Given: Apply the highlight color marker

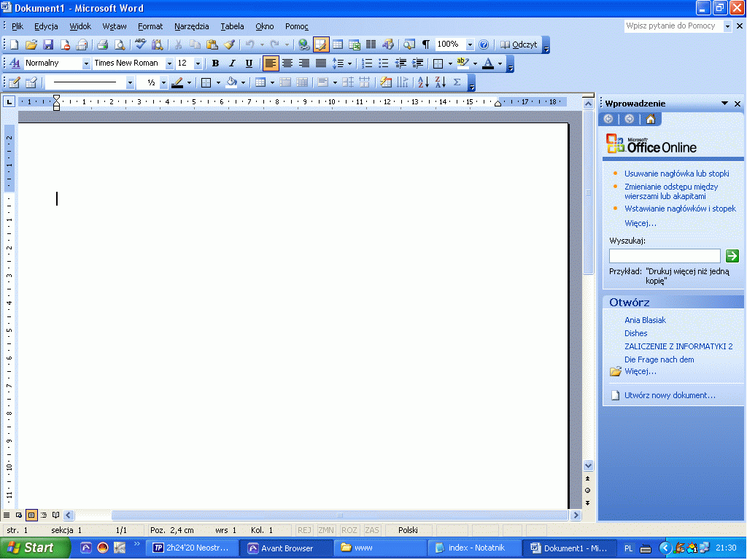Looking at the screenshot, I should tap(462, 63).
